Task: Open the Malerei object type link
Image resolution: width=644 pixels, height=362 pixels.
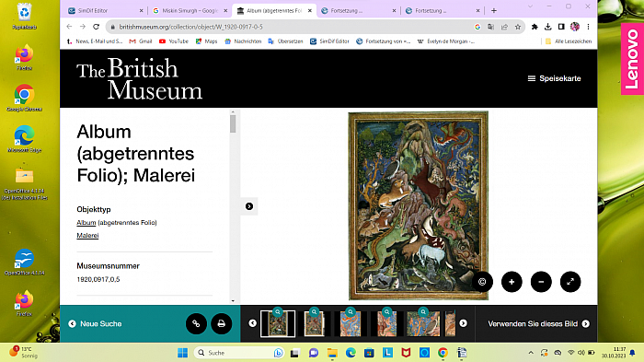Action: tap(87, 235)
